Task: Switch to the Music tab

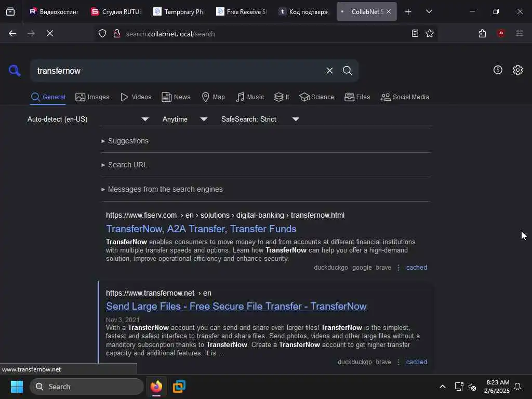Action: click(250, 97)
